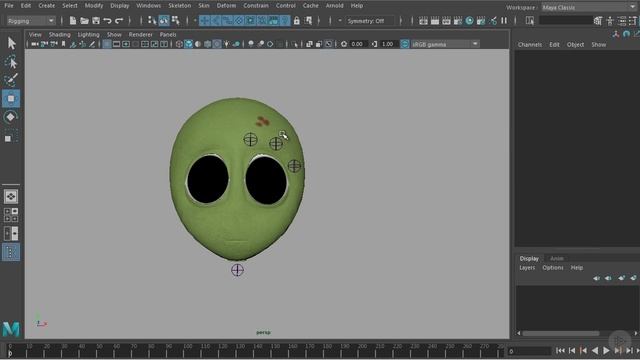This screenshot has width=640, height=360.
Task: Pick the Scale tool in the toolbox
Action: (11, 137)
